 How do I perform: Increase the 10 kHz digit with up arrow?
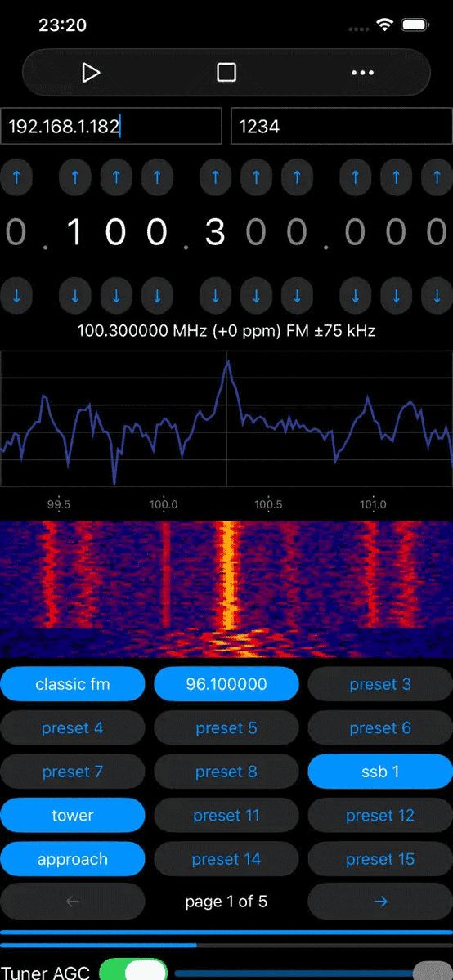coord(257,177)
